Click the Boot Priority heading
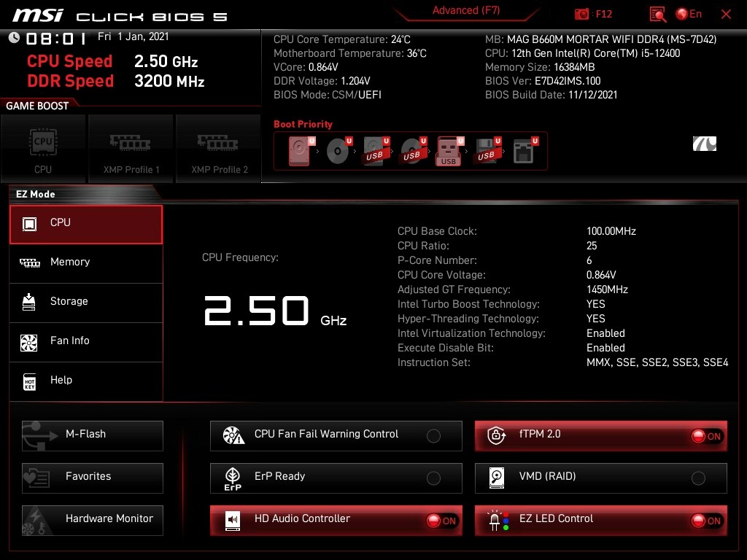 [303, 124]
